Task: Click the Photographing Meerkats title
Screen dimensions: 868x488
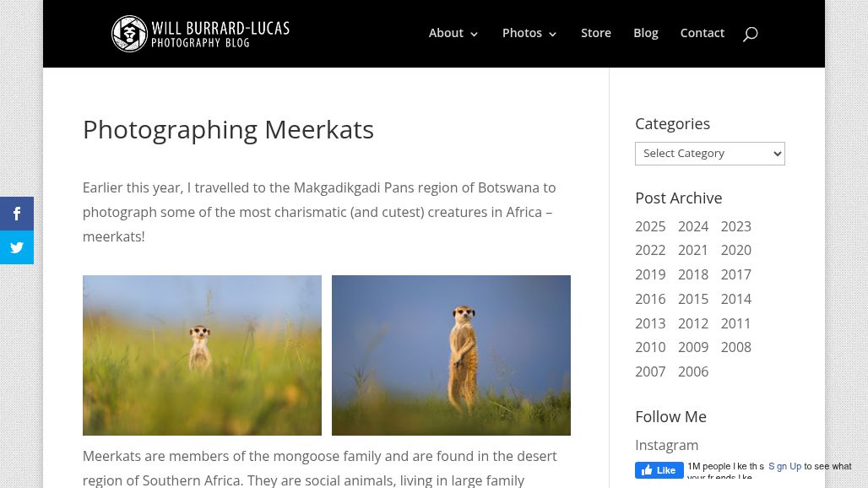Action: tap(228, 129)
